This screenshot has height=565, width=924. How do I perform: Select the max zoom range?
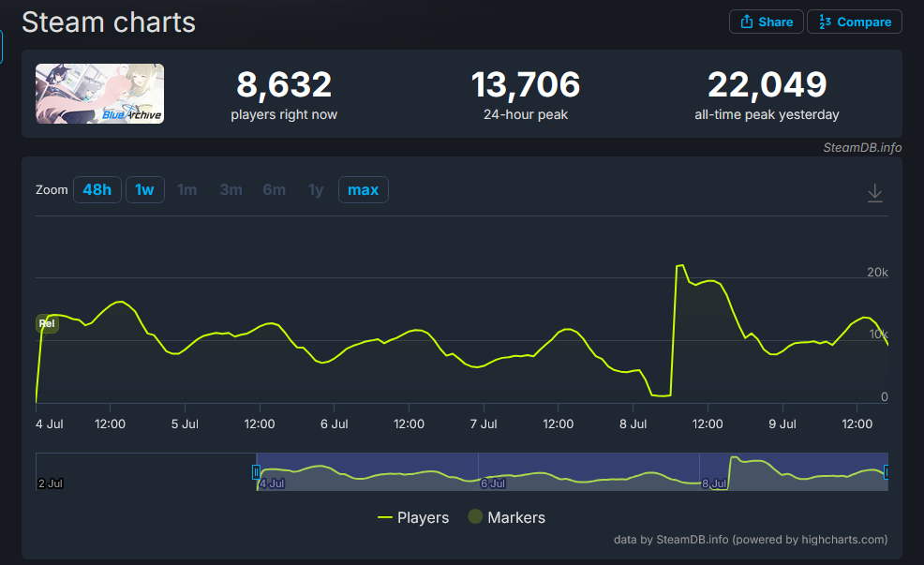point(363,189)
